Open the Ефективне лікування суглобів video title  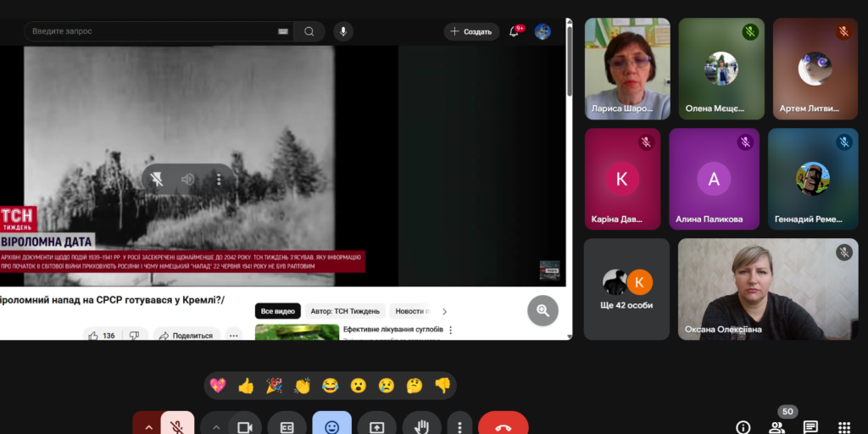coord(393,330)
